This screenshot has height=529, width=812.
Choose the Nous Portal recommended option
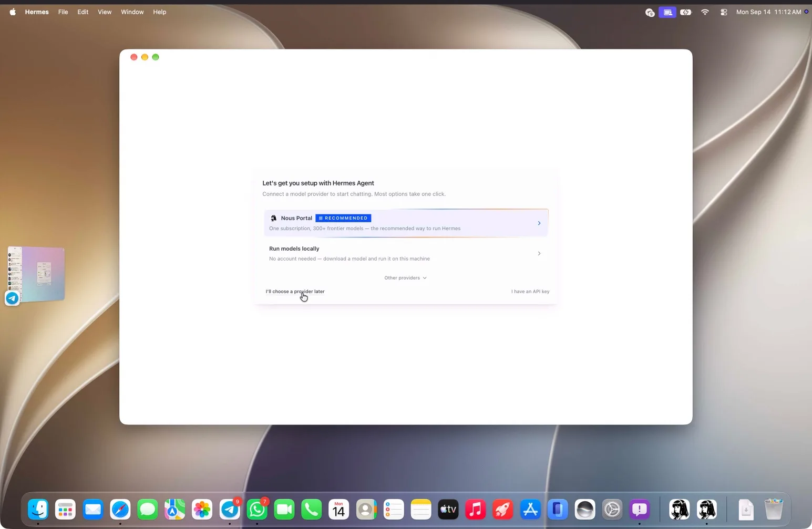tap(406, 223)
